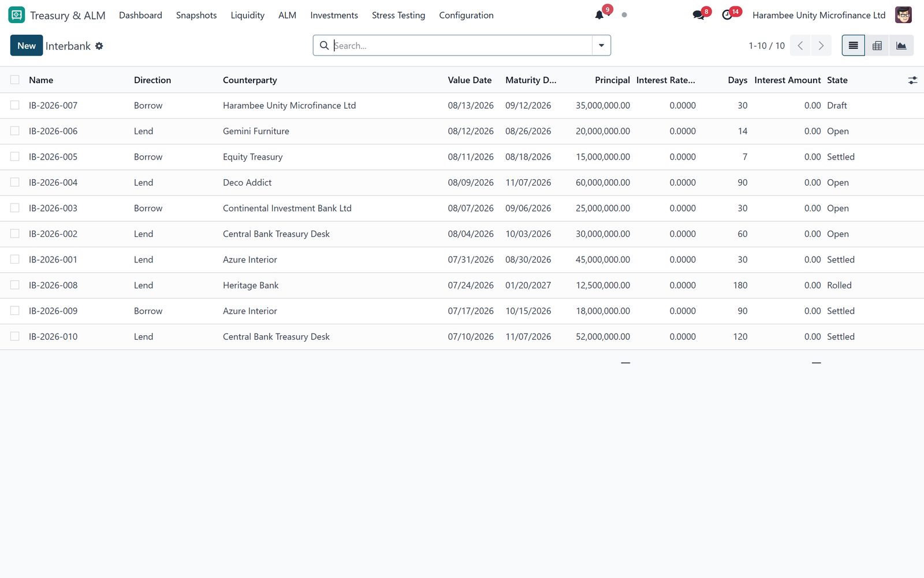Click the gray status dot indicator
Image resolution: width=924 pixels, height=578 pixels.
point(624,15)
